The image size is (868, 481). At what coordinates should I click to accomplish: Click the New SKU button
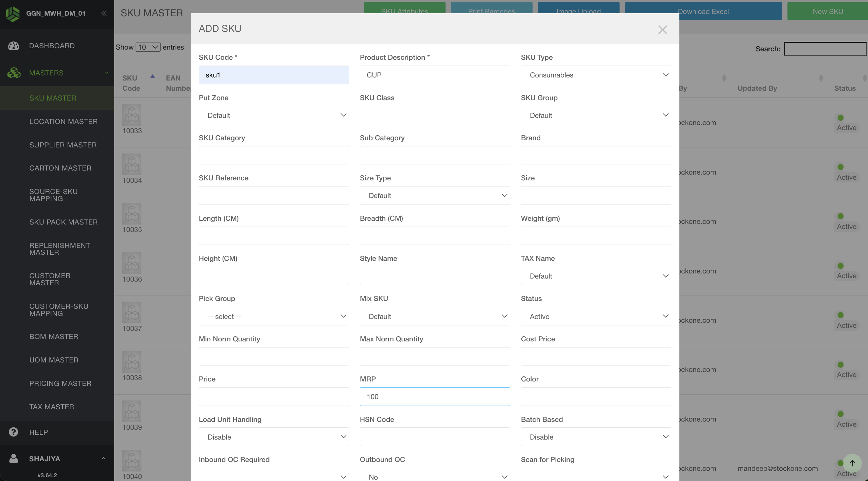click(828, 11)
